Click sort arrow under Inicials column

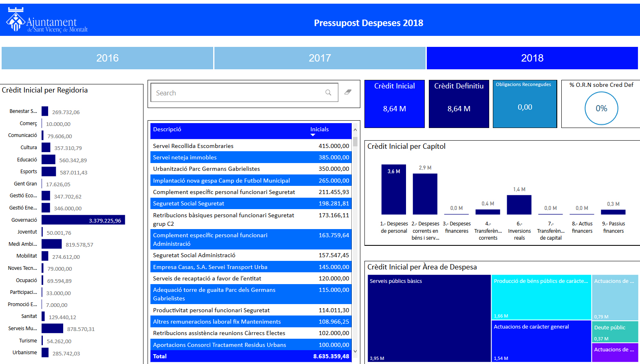[313, 135]
